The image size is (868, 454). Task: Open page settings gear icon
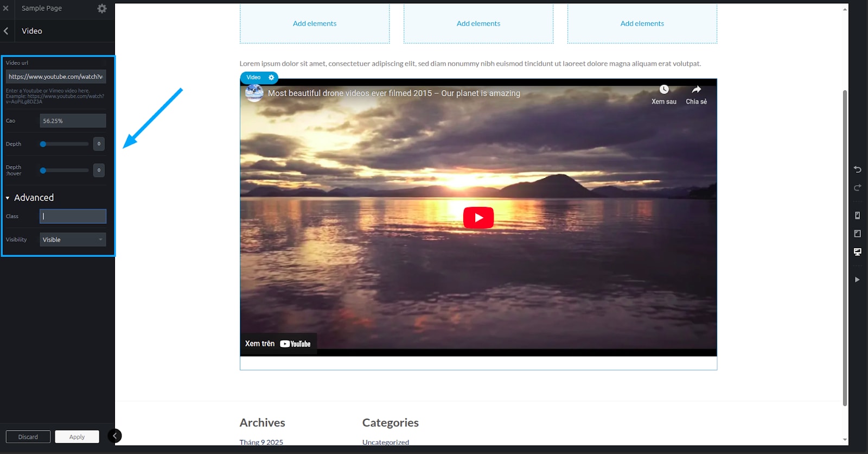102,9
